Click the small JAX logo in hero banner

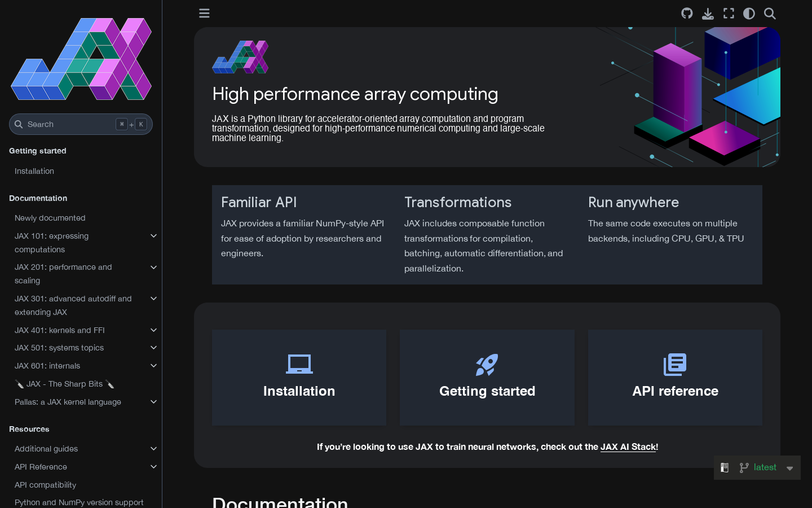(x=240, y=57)
